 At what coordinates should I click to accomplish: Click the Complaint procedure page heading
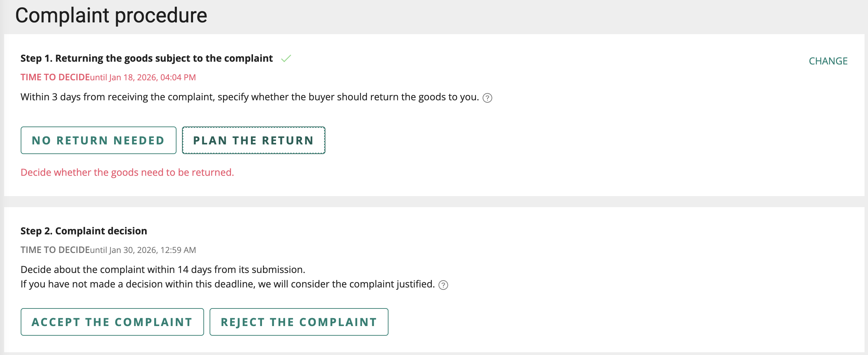pos(111,16)
